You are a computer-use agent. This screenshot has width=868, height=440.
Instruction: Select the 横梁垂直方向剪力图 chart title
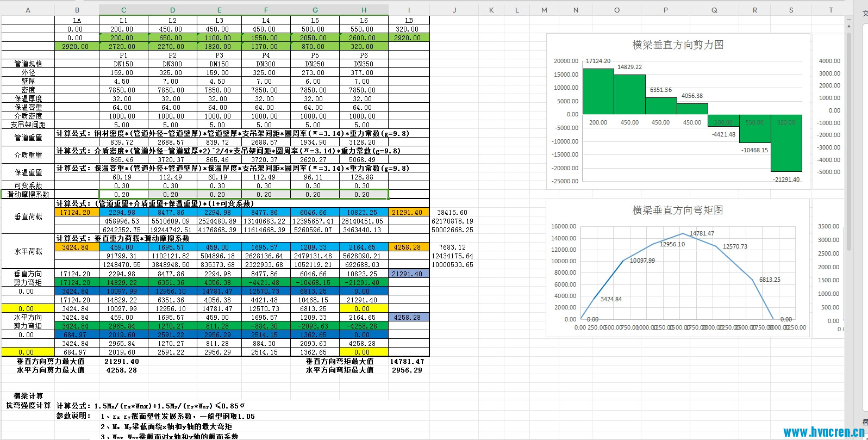click(677, 45)
